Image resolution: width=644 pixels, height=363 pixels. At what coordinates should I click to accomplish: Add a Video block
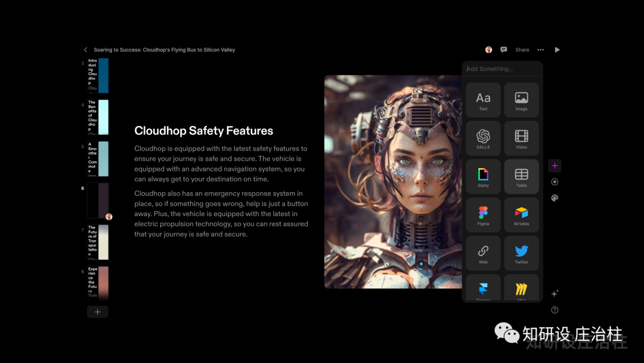tap(521, 139)
